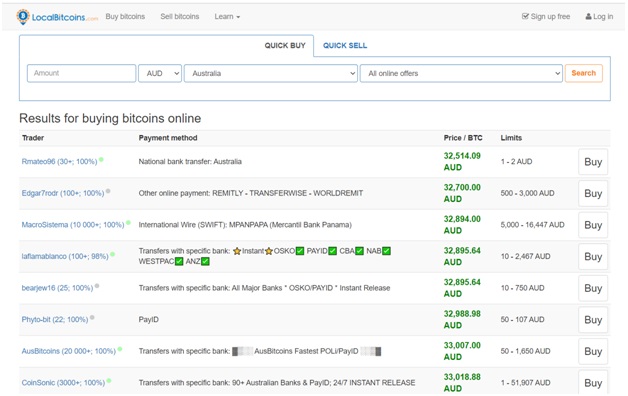Open Sell bitcoins in the navigation bar
The image size is (628, 396).
pos(180,16)
